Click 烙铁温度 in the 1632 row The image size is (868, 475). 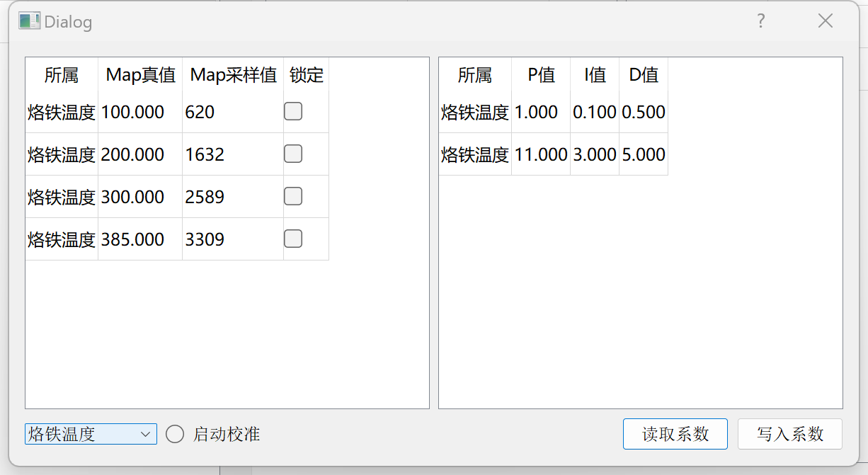(x=62, y=154)
